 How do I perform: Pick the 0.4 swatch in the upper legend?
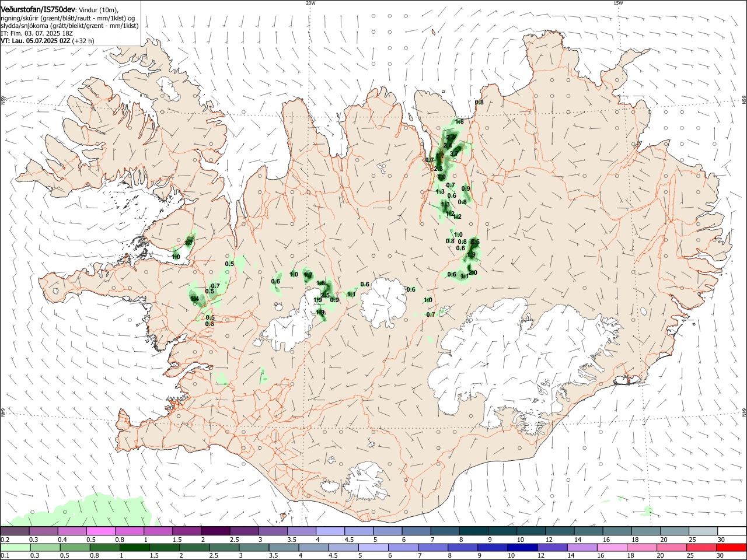click(x=72, y=531)
